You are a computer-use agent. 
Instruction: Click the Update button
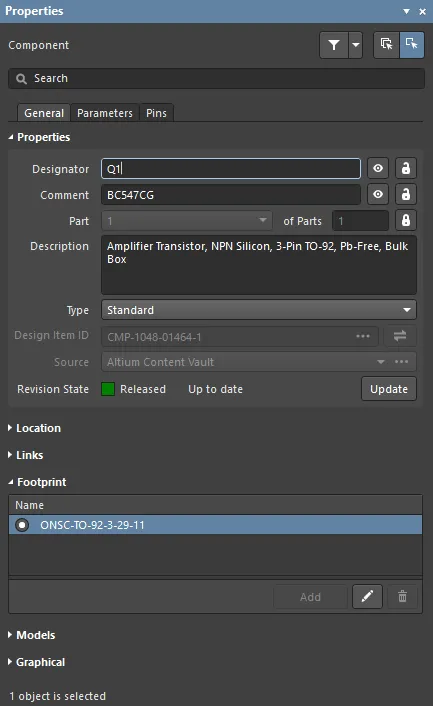(389, 389)
